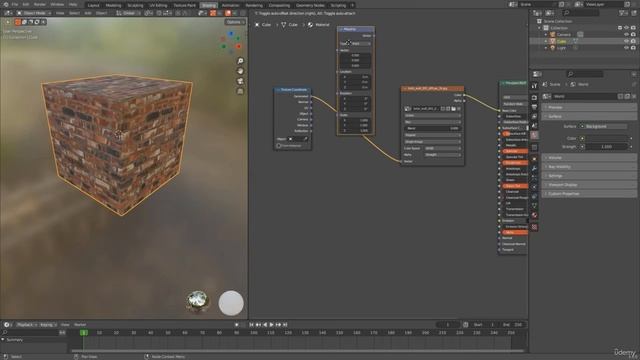This screenshot has width=640, height=360.
Task: Click the Light object icon in outliner
Action: pos(553,48)
